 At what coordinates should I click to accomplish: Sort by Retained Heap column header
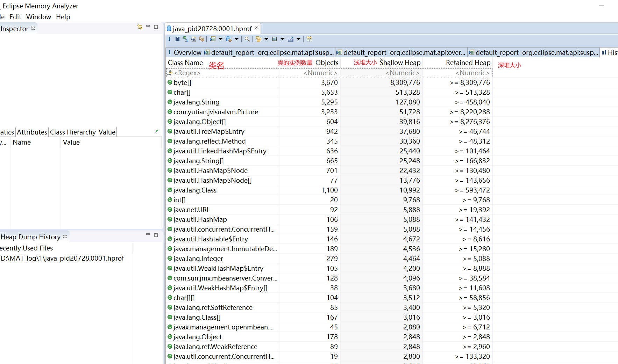(x=468, y=63)
